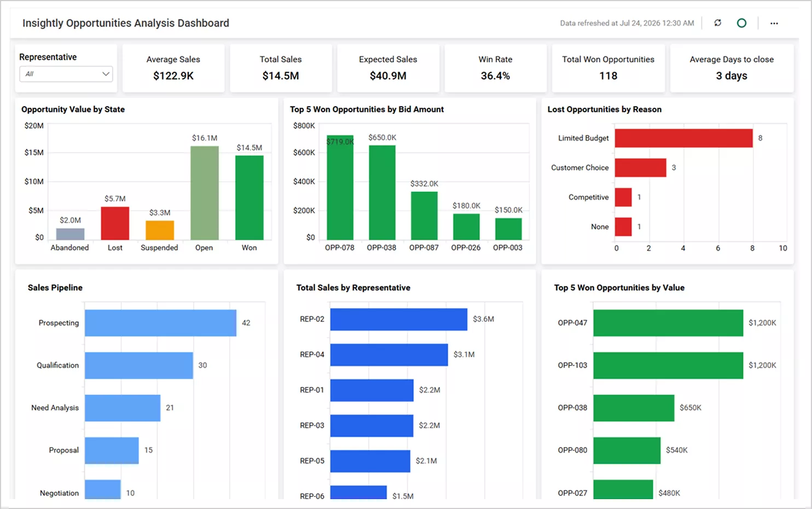Screen dimensions: 812x509
Task: Click the Expected Sales $40.9M card
Action: click(388, 68)
